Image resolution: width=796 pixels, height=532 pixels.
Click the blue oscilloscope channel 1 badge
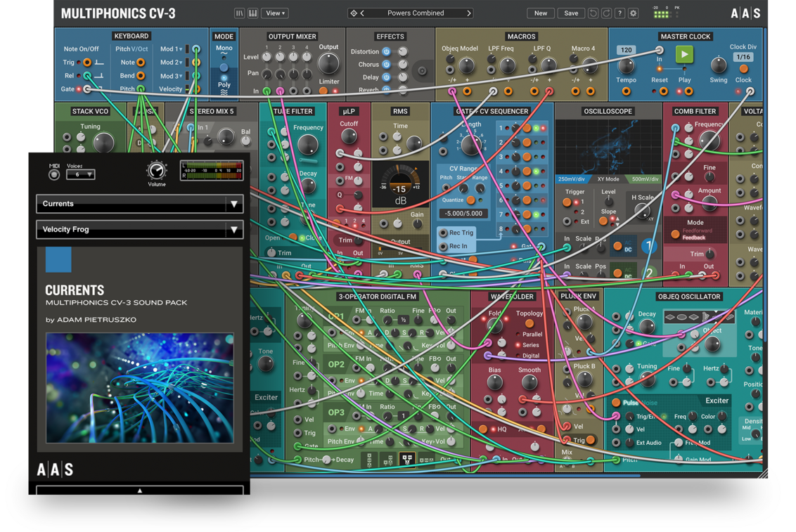point(648,246)
